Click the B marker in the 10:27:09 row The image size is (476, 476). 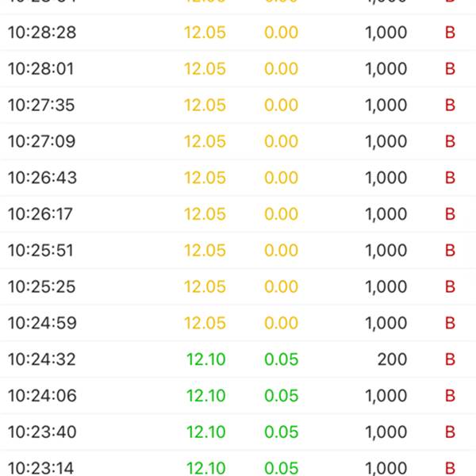coord(450,142)
